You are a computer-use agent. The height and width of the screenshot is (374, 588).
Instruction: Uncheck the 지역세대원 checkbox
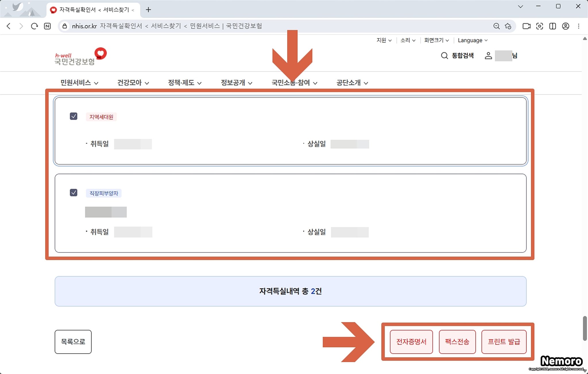(73, 116)
